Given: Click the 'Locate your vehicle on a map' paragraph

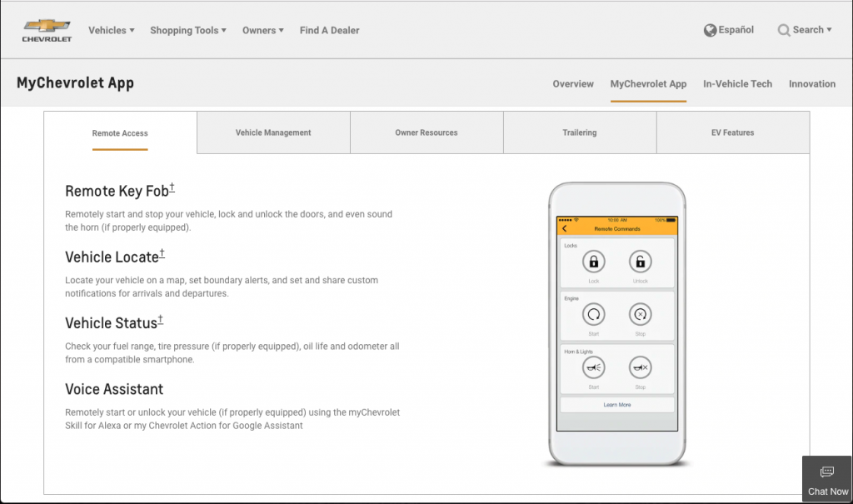Looking at the screenshot, I should (x=222, y=287).
